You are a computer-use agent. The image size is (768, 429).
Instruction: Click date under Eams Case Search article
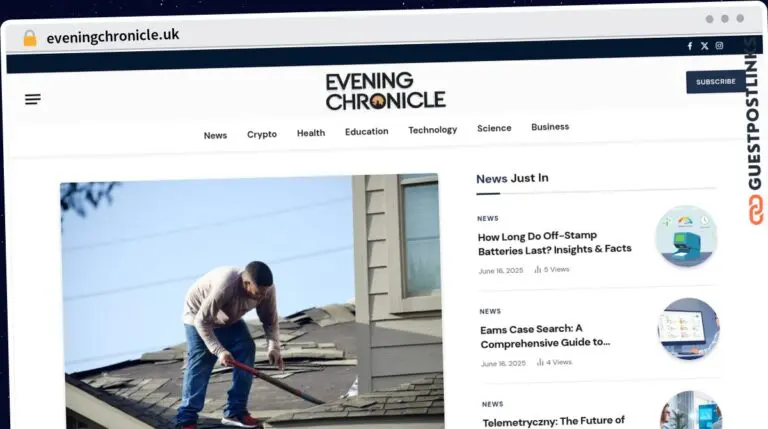pyautogui.click(x=503, y=363)
